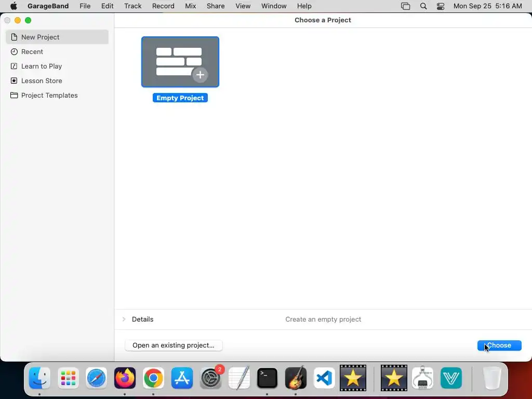Image resolution: width=532 pixels, height=399 pixels.
Task: Click the date and time in menu bar
Action: coord(487,6)
